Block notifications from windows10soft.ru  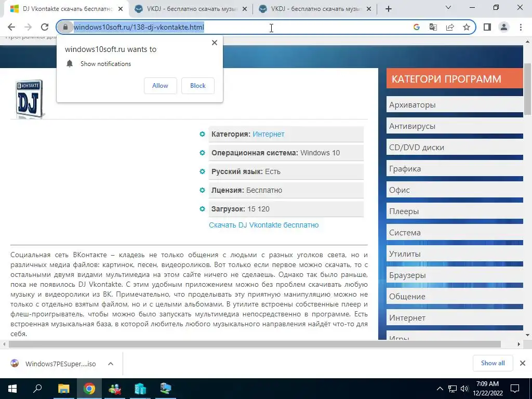(198, 86)
